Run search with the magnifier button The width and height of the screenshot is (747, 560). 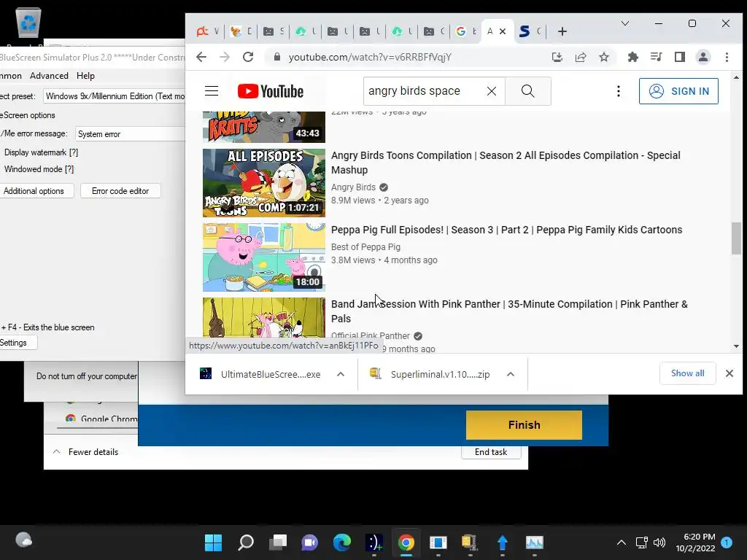[528, 91]
